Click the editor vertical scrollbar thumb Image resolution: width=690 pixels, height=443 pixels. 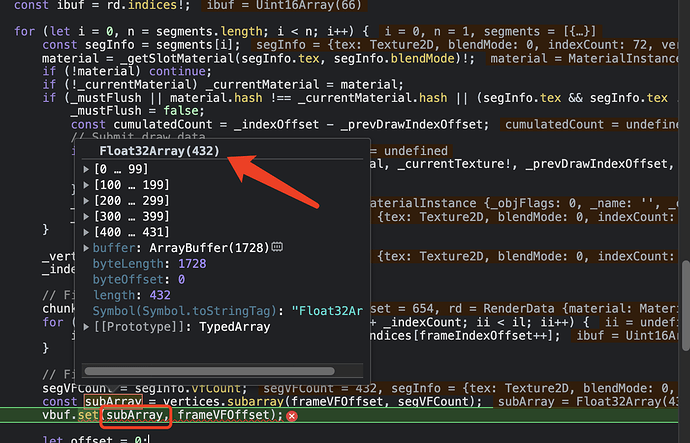tap(685, 306)
